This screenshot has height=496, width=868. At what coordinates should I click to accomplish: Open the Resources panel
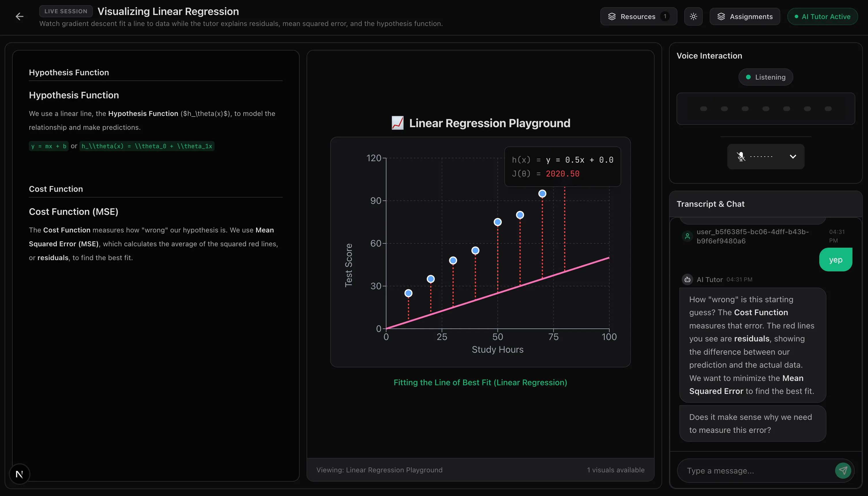click(638, 16)
